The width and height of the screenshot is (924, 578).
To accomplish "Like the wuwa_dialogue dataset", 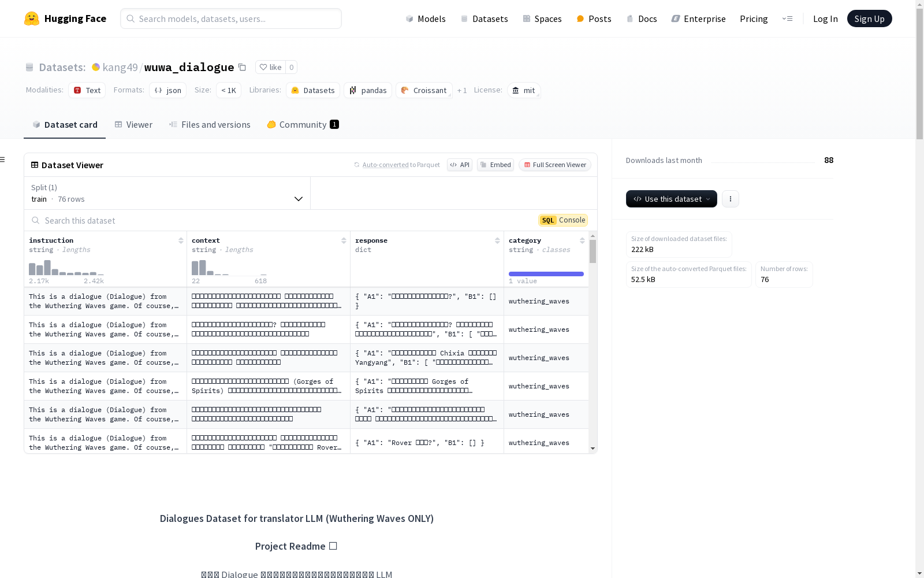I will [270, 67].
